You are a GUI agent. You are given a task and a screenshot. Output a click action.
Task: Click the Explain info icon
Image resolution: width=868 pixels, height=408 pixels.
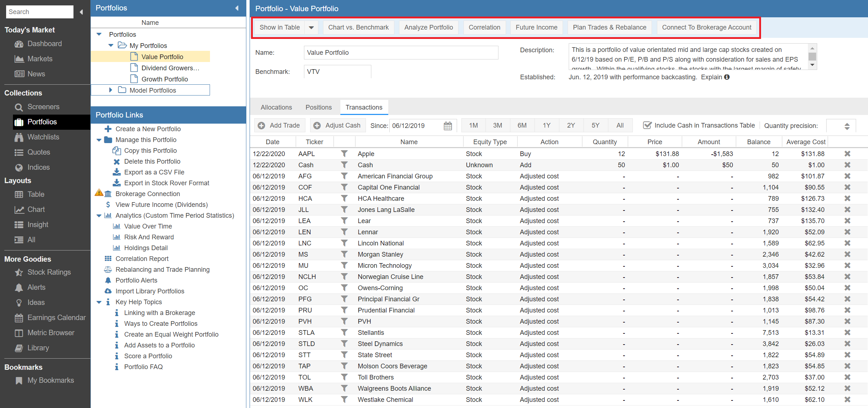(727, 77)
